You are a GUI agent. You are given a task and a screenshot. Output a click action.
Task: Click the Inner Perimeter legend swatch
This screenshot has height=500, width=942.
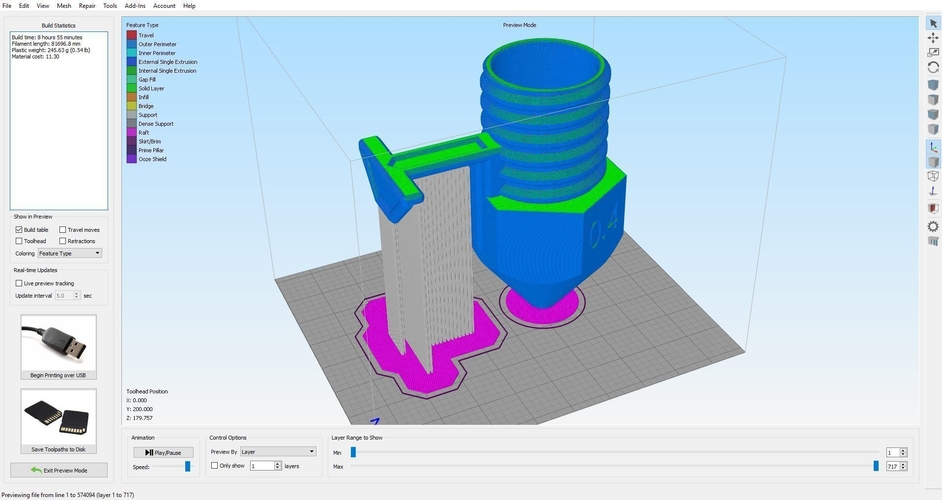point(131,53)
